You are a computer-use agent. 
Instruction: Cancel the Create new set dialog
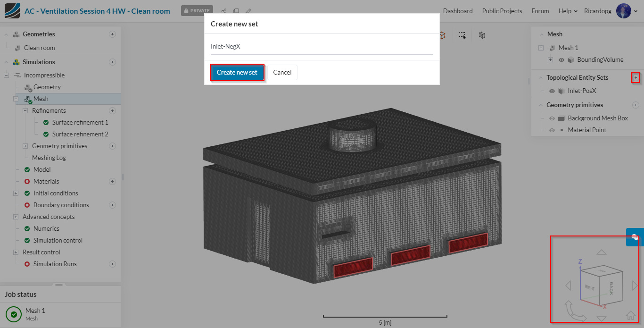(282, 72)
